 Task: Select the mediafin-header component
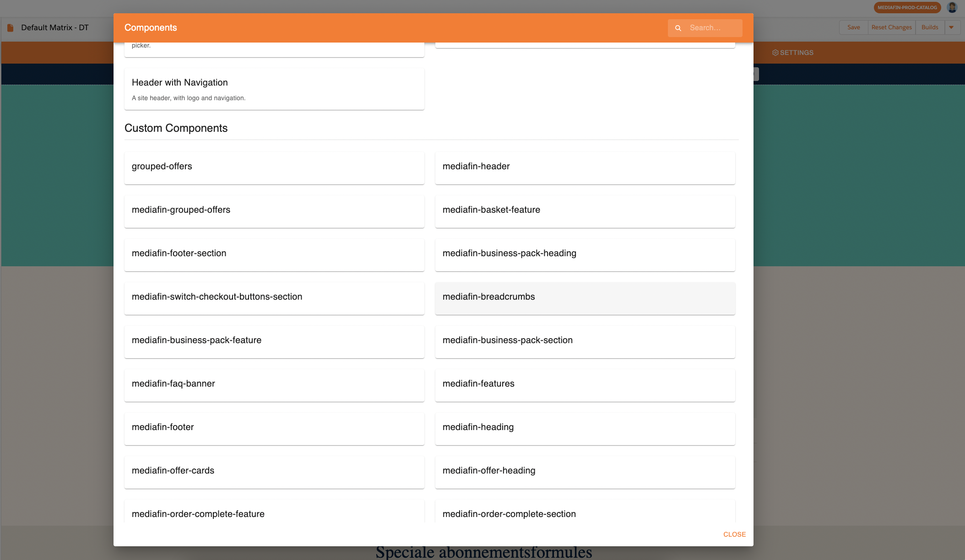(x=585, y=168)
